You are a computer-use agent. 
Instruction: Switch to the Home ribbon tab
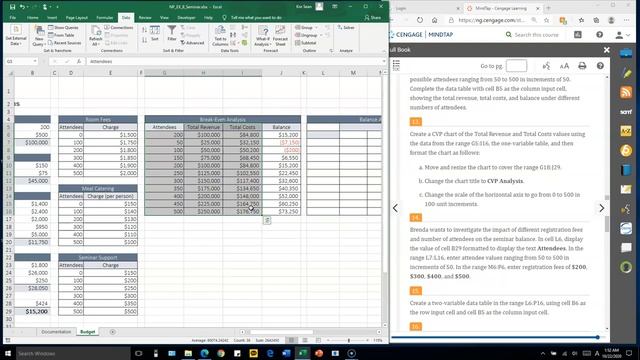point(33,18)
